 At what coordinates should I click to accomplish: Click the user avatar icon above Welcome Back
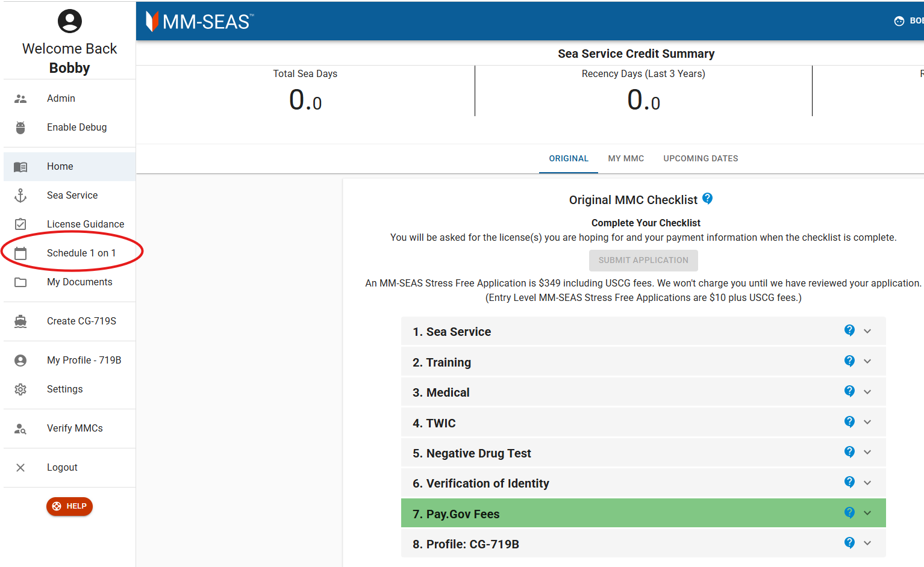[70, 21]
